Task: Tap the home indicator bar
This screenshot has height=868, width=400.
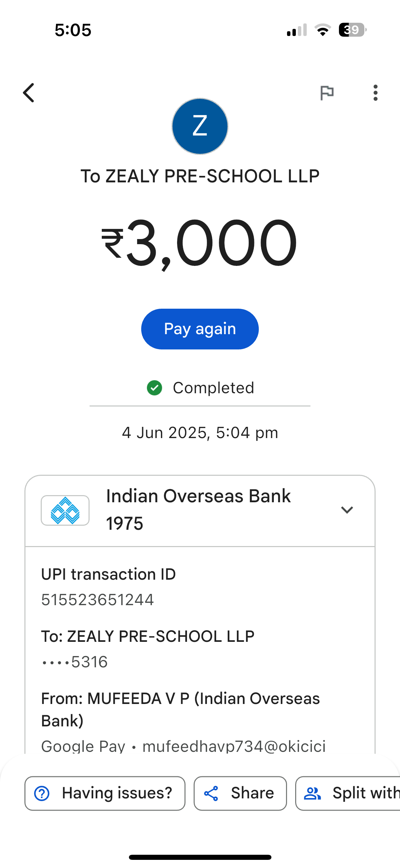Action: coord(200,857)
